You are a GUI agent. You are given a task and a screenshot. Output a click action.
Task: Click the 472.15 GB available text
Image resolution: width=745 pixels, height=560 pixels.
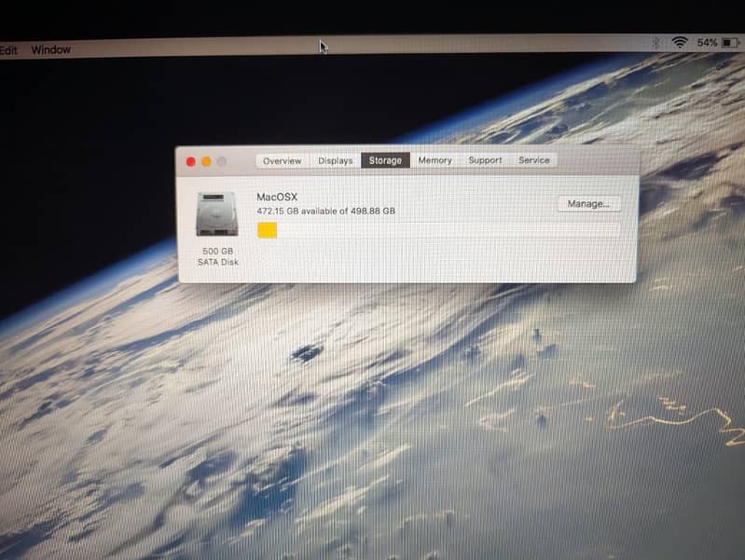pos(326,211)
